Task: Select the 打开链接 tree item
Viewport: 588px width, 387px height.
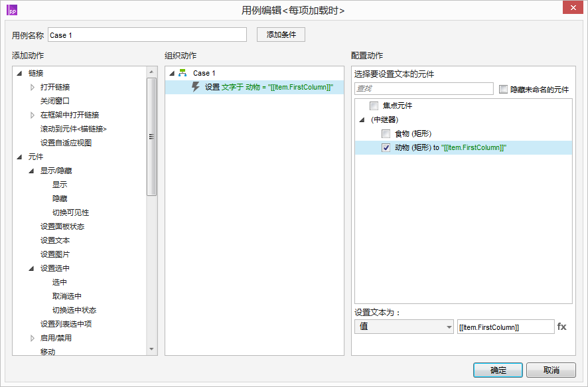Action: [54, 87]
